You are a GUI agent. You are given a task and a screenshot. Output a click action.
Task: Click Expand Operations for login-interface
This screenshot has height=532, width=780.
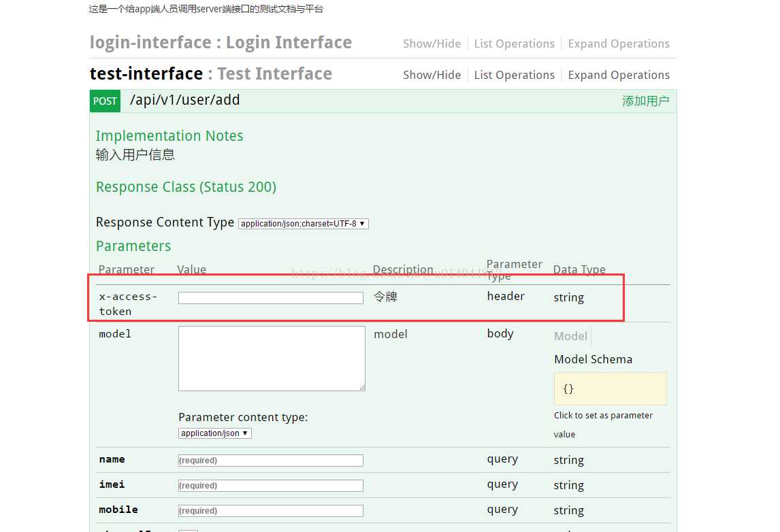point(618,44)
